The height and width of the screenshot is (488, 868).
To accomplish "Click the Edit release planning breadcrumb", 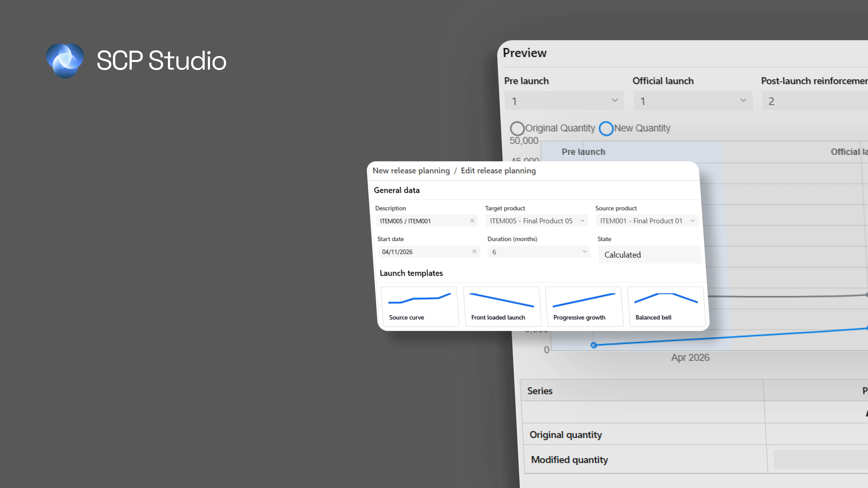I will point(498,171).
